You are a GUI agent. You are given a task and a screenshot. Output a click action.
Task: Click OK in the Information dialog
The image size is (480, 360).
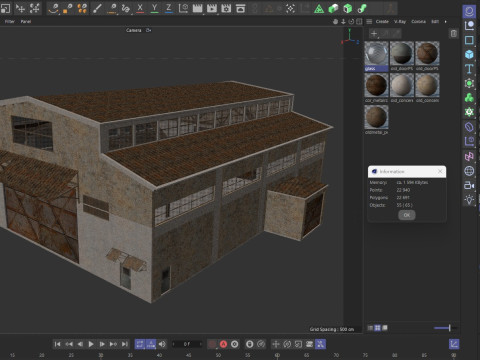coord(407,215)
